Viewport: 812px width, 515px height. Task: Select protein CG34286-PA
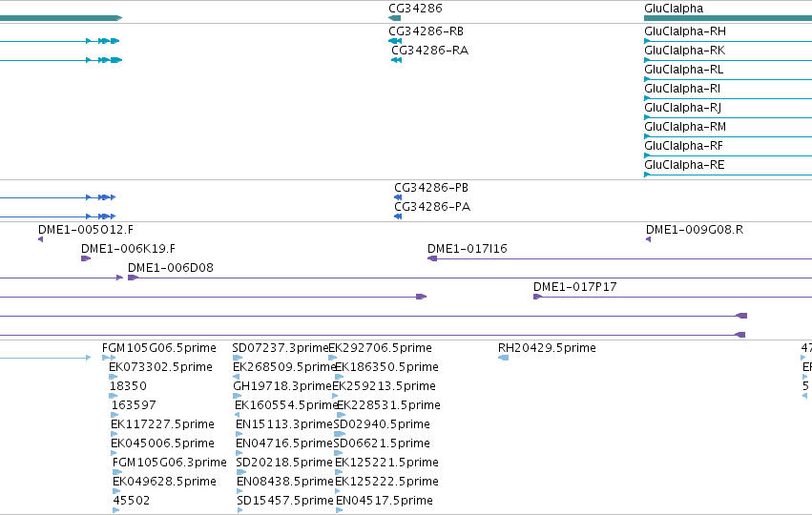click(x=432, y=207)
